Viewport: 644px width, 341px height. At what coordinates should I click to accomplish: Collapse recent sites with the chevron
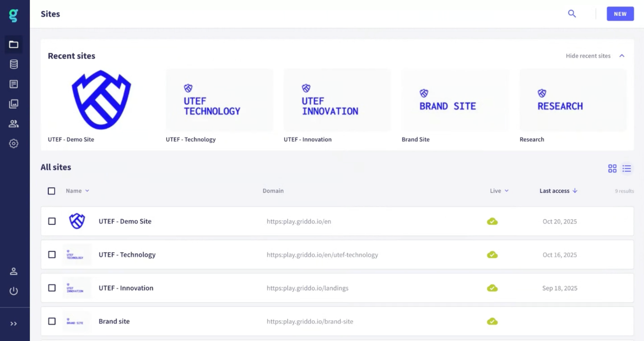point(622,56)
